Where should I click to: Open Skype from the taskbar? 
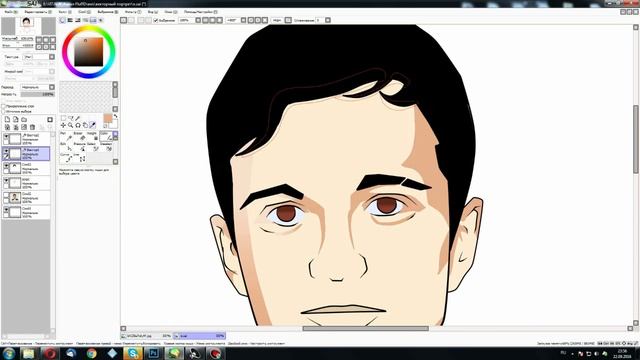point(133,353)
